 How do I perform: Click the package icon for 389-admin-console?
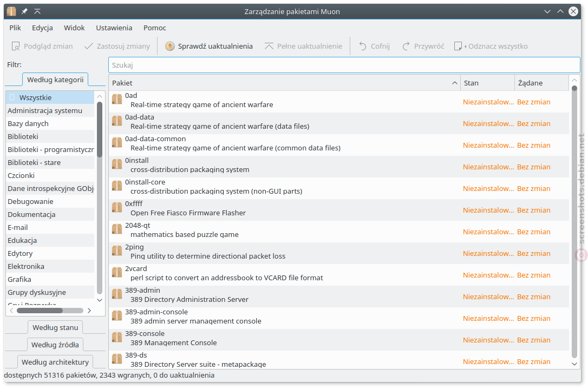click(x=117, y=315)
